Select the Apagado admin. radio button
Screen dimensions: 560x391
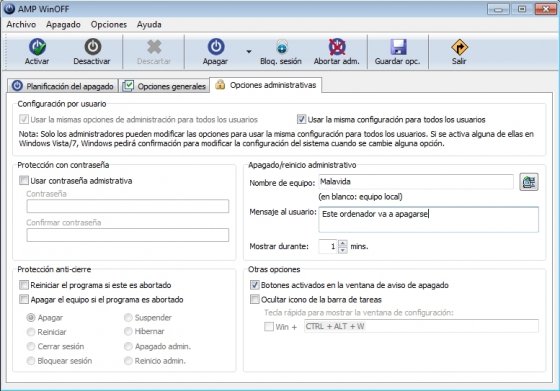pos(128,346)
